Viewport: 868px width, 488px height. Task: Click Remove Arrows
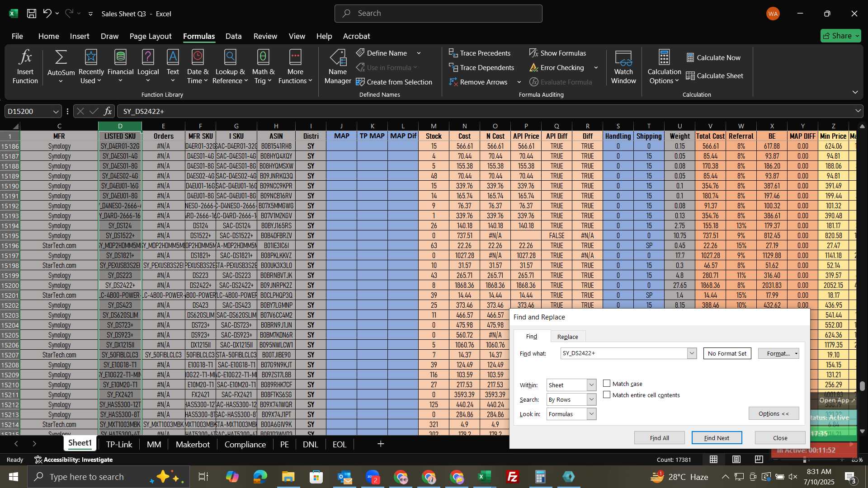[x=478, y=82]
